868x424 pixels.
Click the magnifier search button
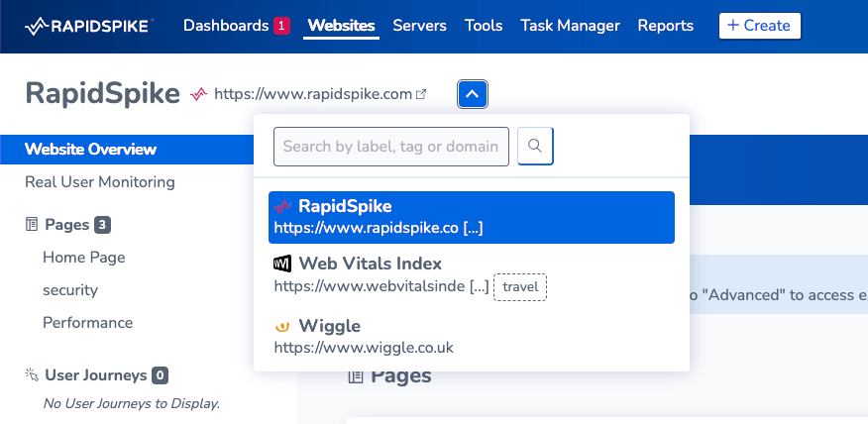point(535,147)
